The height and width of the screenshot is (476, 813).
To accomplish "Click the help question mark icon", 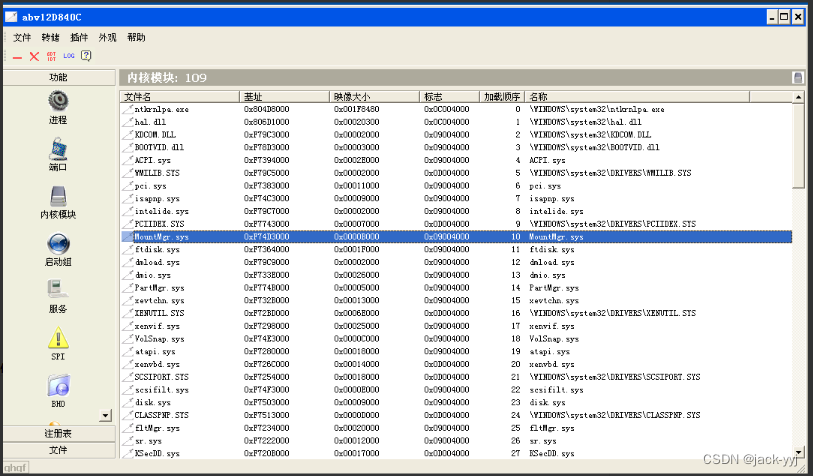I will [x=87, y=55].
